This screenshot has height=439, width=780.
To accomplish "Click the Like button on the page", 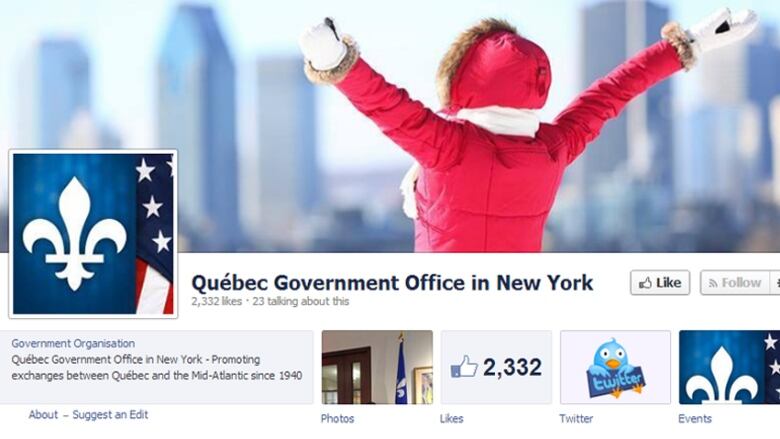I will coord(660,283).
